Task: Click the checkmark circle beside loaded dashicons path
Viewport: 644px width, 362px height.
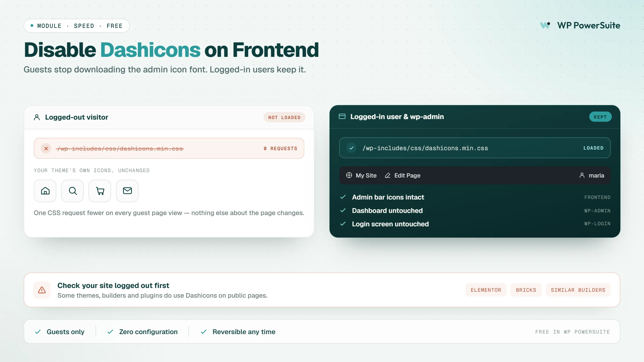Action: tap(351, 148)
